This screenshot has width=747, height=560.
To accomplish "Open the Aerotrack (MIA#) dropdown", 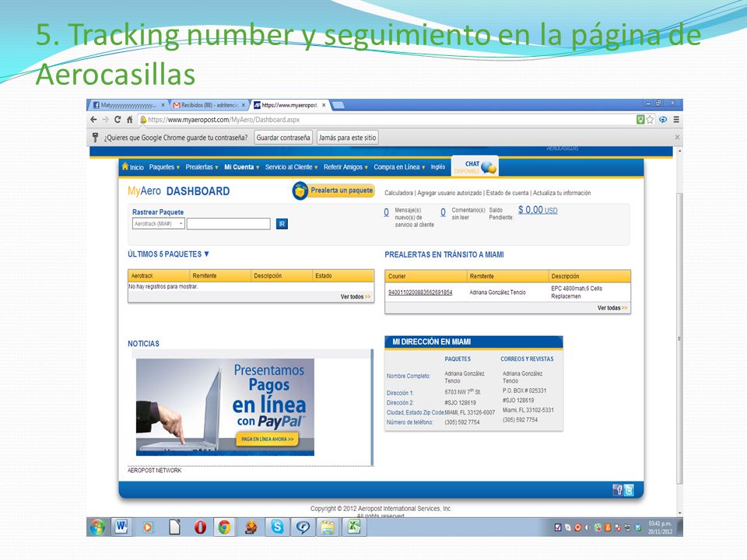I will (x=159, y=224).
